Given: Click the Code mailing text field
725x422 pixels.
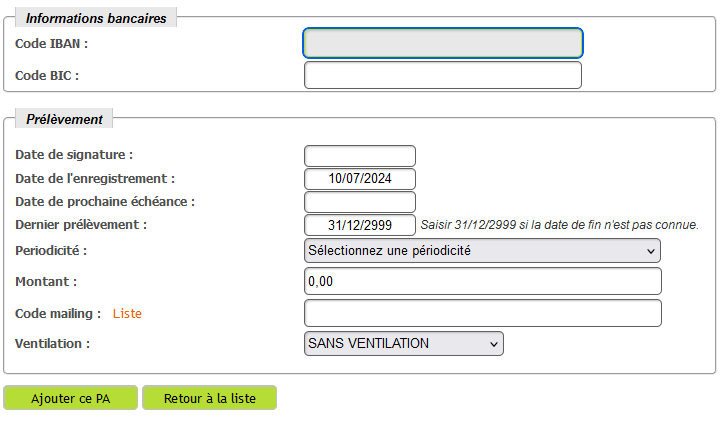Looking at the screenshot, I should (x=482, y=313).
